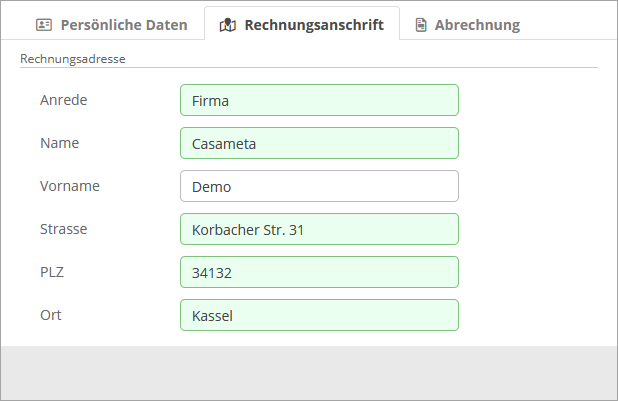Image resolution: width=618 pixels, height=401 pixels.
Task: Place cursor in the PLZ field 34132
Action: click(x=319, y=272)
